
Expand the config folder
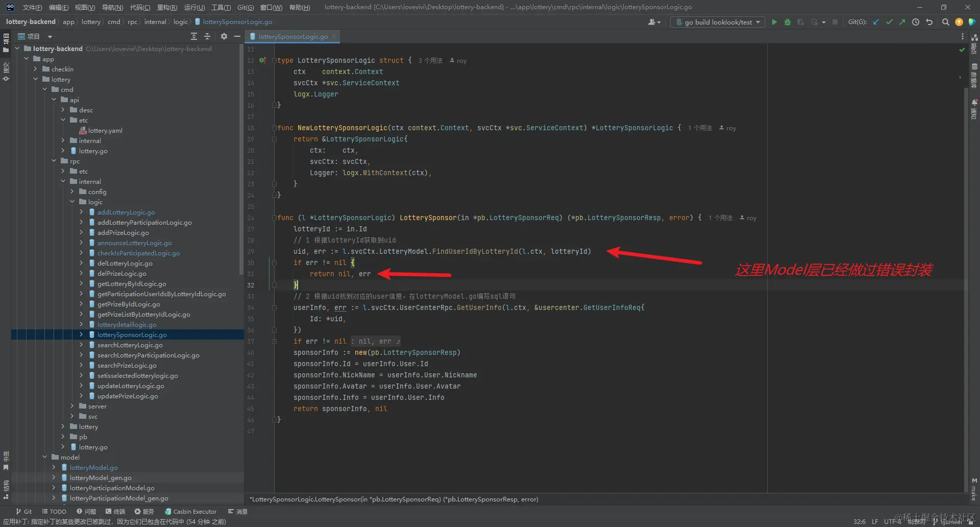[x=72, y=192]
